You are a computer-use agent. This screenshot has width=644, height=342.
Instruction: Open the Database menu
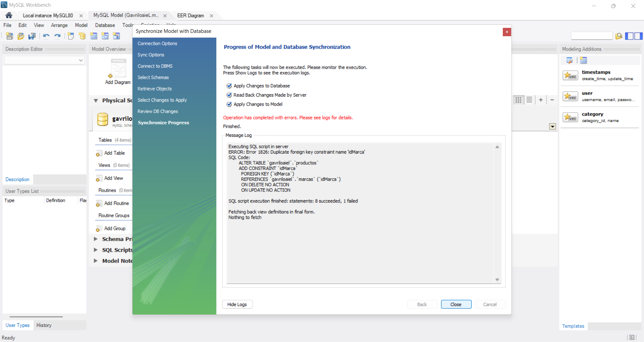point(105,25)
